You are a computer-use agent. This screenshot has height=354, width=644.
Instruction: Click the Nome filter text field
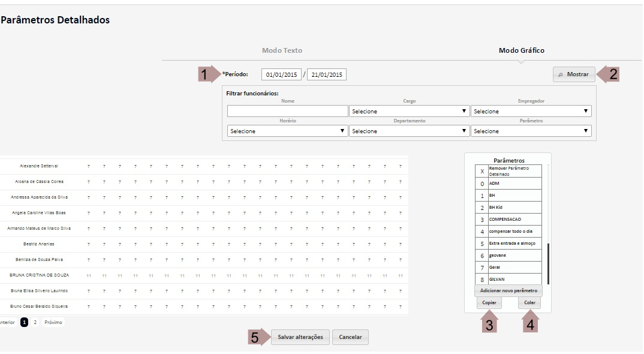(287, 111)
